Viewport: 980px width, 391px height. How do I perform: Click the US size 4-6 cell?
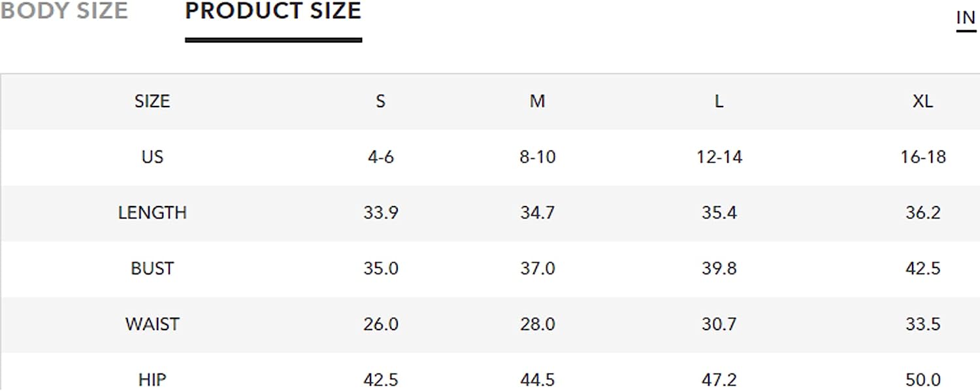coord(381,157)
